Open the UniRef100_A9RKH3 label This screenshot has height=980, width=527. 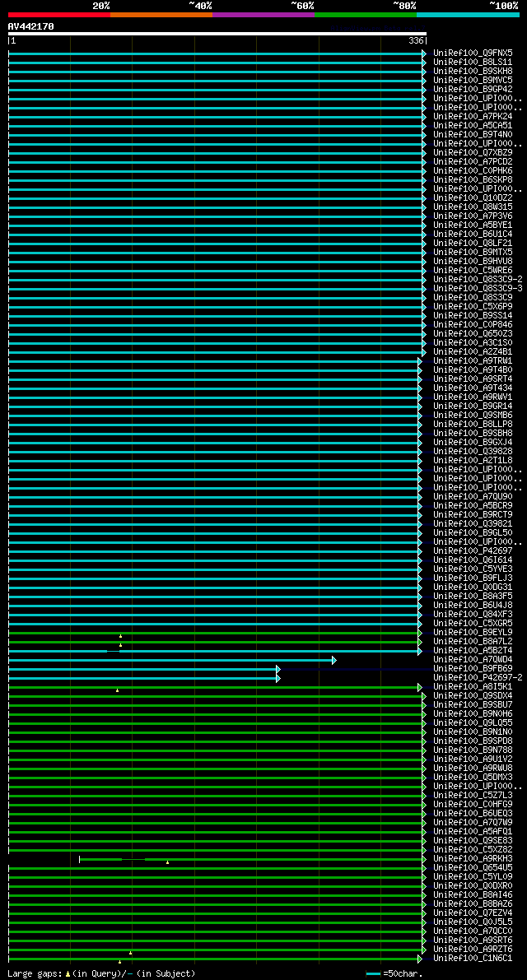click(x=473, y=859)
